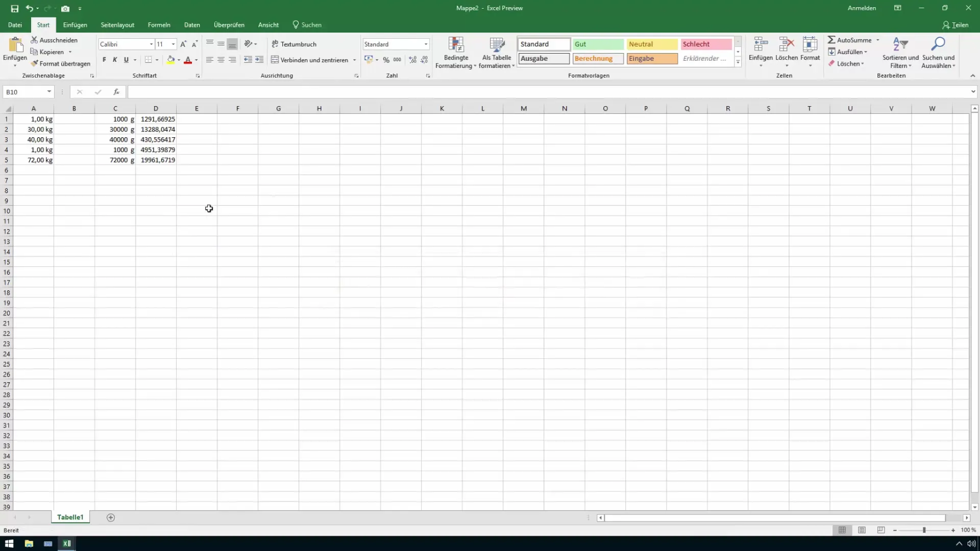The width and height of the screenshot is (980, 551).
Task: Toggle Verbinden und zentrieren merge cells
Action: click(310, 60)
